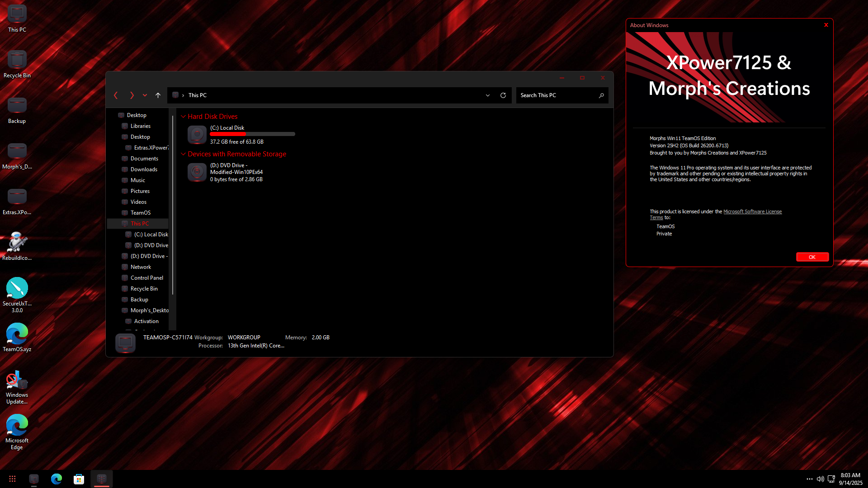Open Network in navigation pane
Image resolution: width=868 pixels, height=488 pixels.
(141, 267)
